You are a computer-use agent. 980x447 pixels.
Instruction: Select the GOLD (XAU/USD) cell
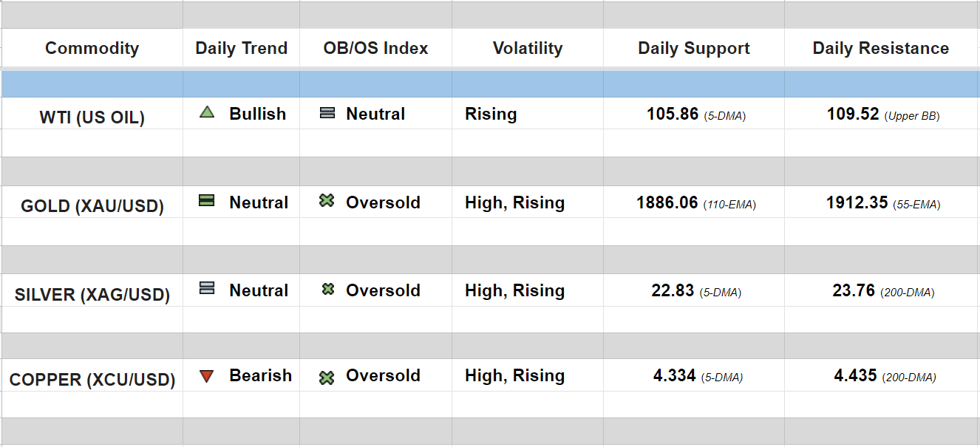[x=92, y=206]
